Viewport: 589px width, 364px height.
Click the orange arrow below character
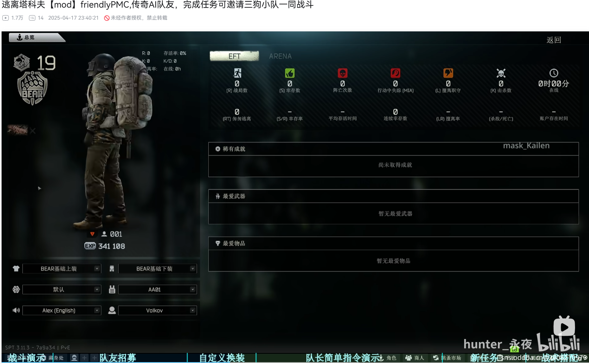pyautogui.click(x=92, y=234)
